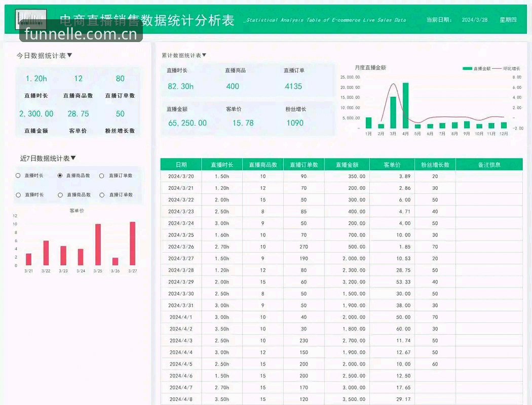Click the red 环比增长 legend line
Image resolution: width=532 pixels, height=405 pixels.
click(497, 68)
